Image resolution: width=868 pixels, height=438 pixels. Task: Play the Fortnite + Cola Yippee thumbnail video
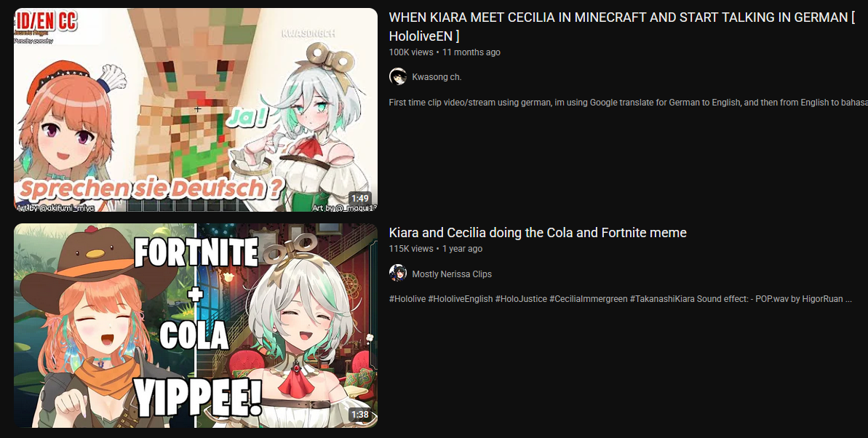click(196, 326)
